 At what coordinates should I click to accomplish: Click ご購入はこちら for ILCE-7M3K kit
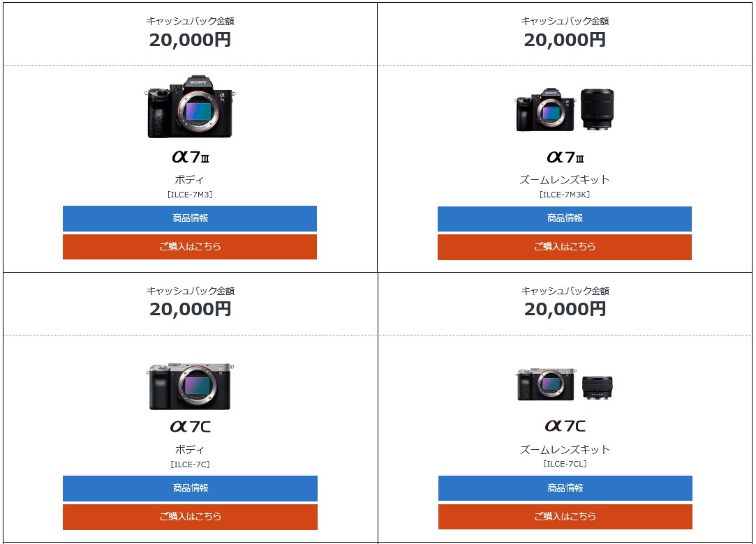(565, 247)
